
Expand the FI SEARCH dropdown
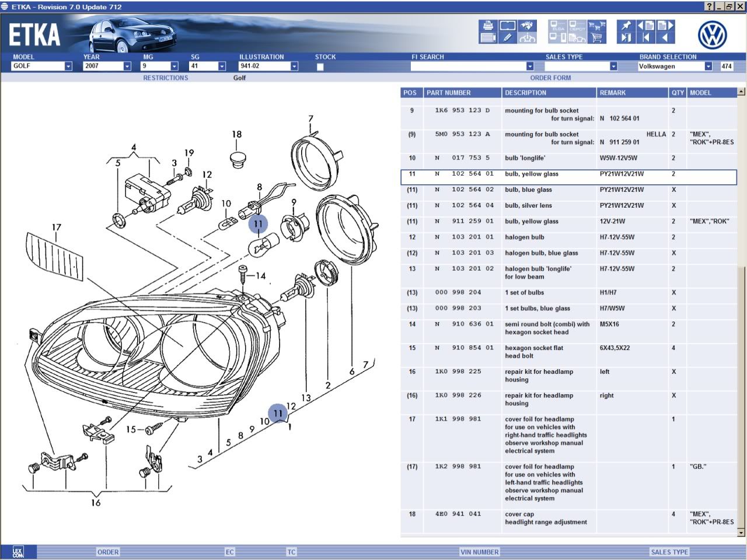[530, 66]
